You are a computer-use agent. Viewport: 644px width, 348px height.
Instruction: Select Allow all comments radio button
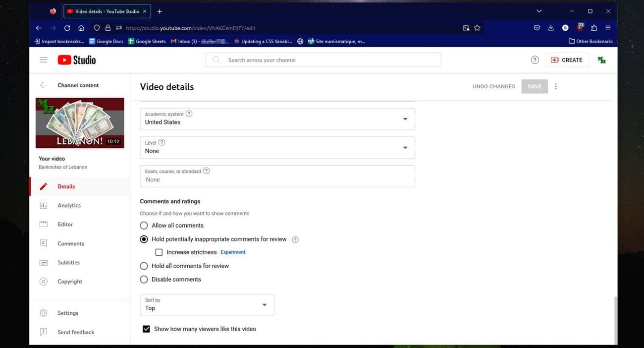(144, 226)
